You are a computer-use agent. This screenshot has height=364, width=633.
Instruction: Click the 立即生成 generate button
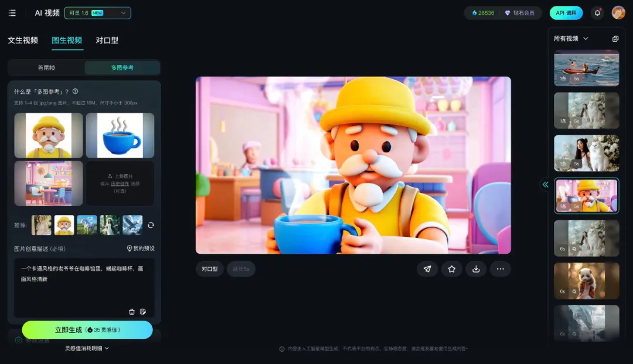87,330
